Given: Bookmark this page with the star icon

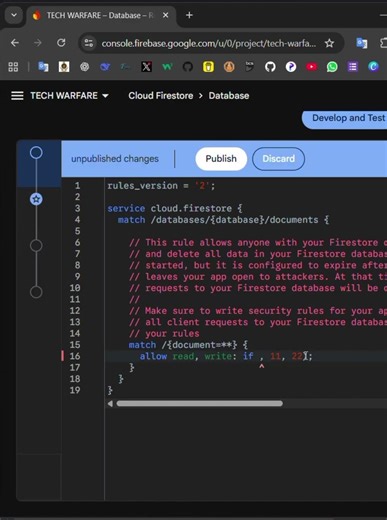Looking at the screenshot, I should coord(329,43).
